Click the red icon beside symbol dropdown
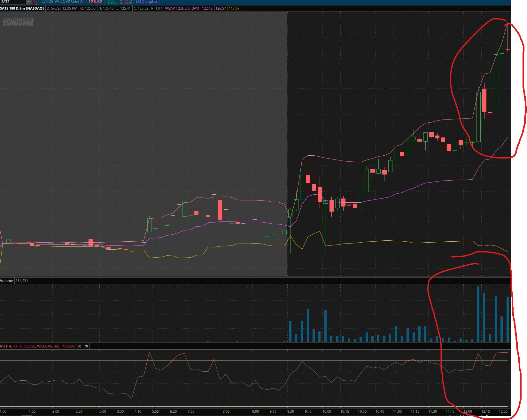 tap(35, 2)
